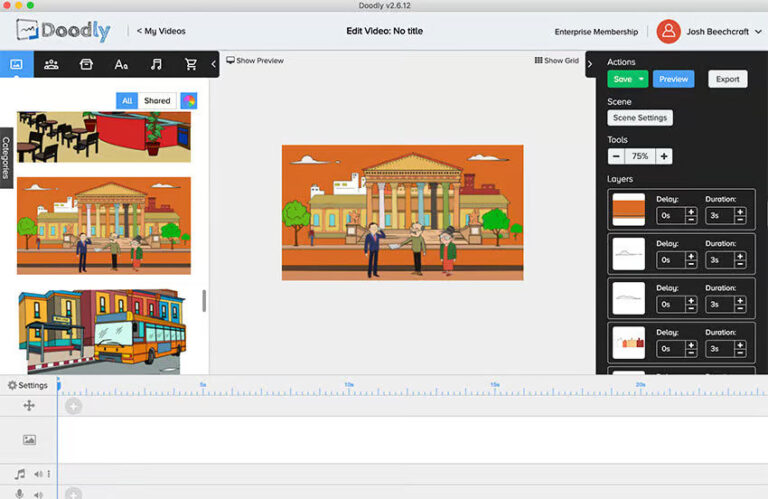
Task: Click the Export button
Action: pos(727,79)
